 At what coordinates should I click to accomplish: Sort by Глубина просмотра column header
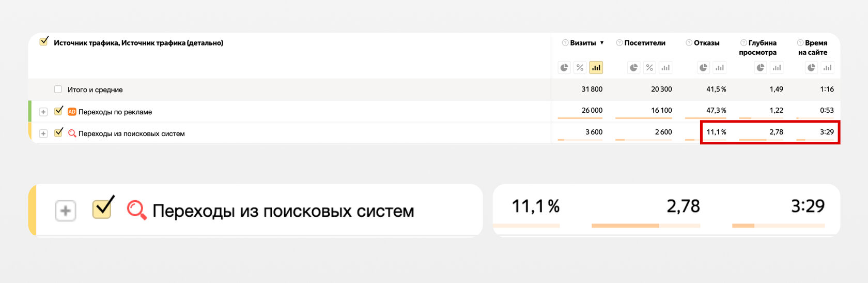(758, 48)
